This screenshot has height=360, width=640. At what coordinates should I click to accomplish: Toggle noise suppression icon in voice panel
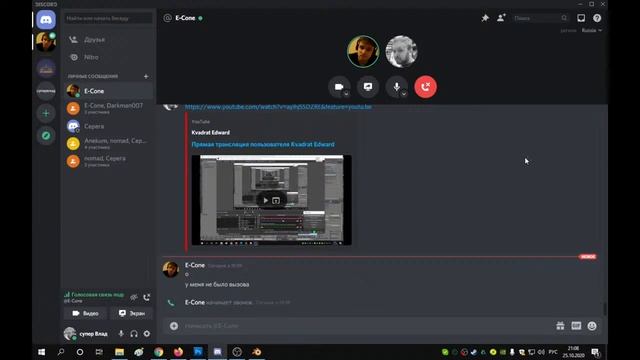pyautogui.click(x=133, y=297)
